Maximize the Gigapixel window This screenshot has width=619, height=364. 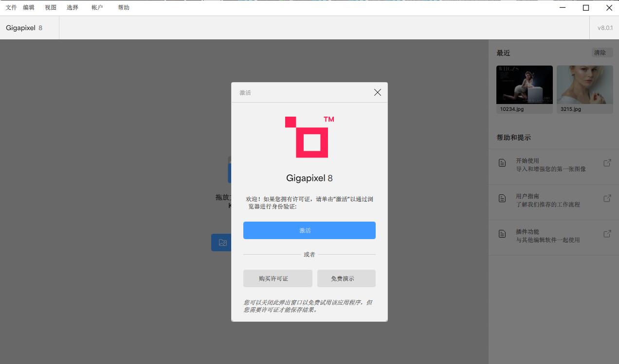(x=586, y=7)
